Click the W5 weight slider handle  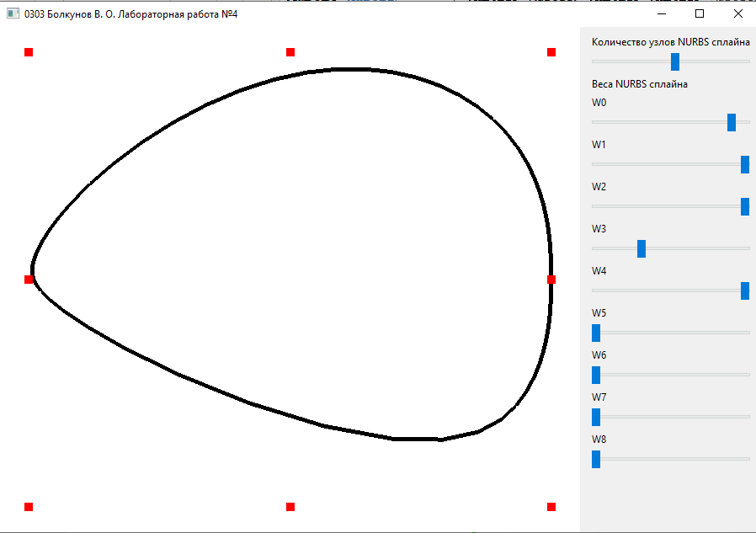[x=596, y=333]
